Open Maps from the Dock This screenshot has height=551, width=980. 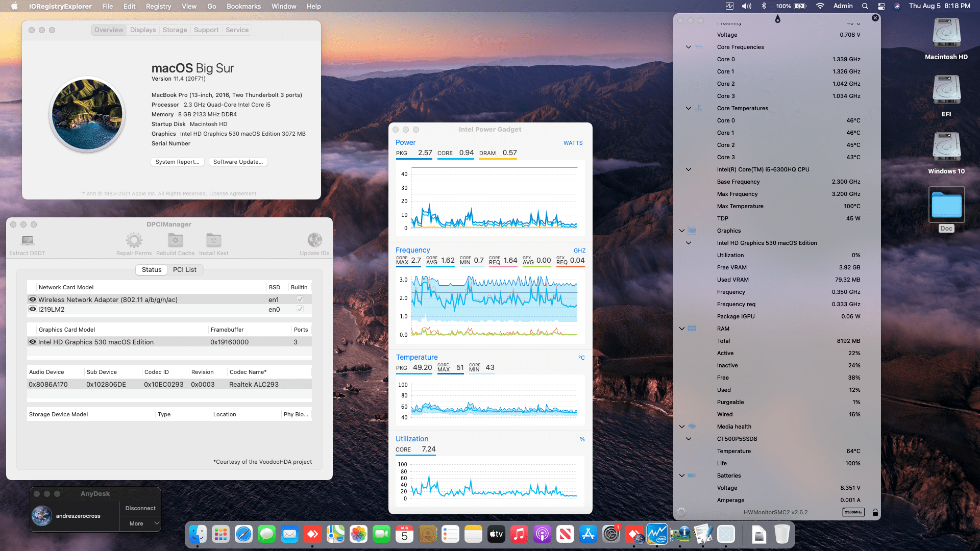[335, 534]
